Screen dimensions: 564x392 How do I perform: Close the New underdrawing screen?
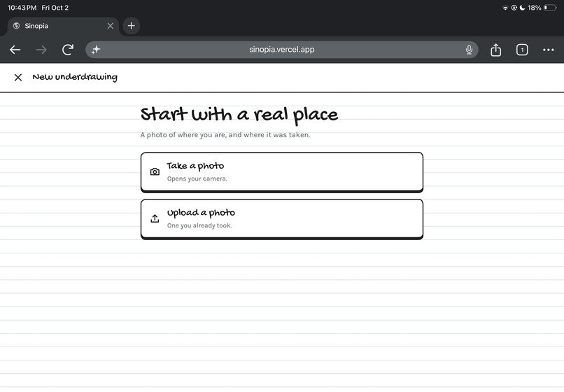click(x=18, y=78)
